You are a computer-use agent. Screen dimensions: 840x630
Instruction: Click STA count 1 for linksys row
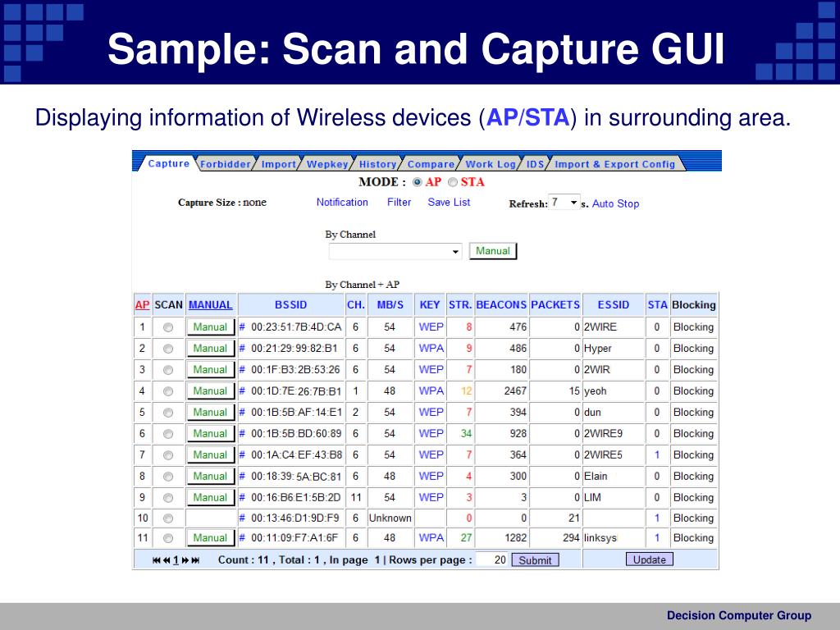(x=657, y=538)
